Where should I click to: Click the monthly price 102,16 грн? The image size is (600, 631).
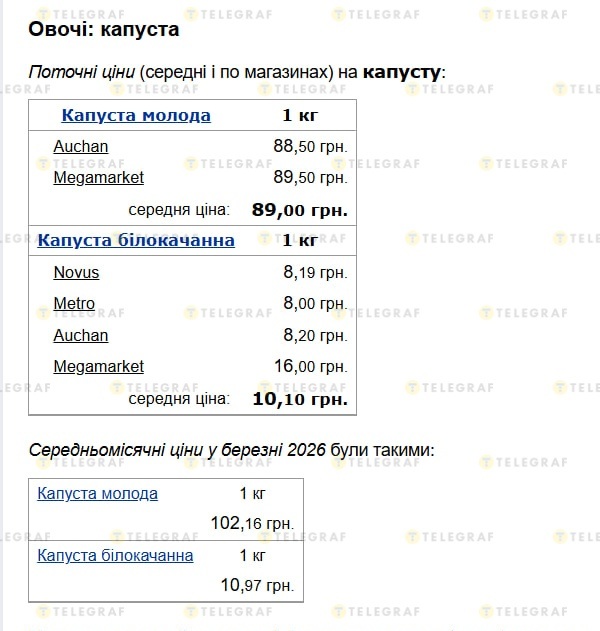click(x=252, y=523)
